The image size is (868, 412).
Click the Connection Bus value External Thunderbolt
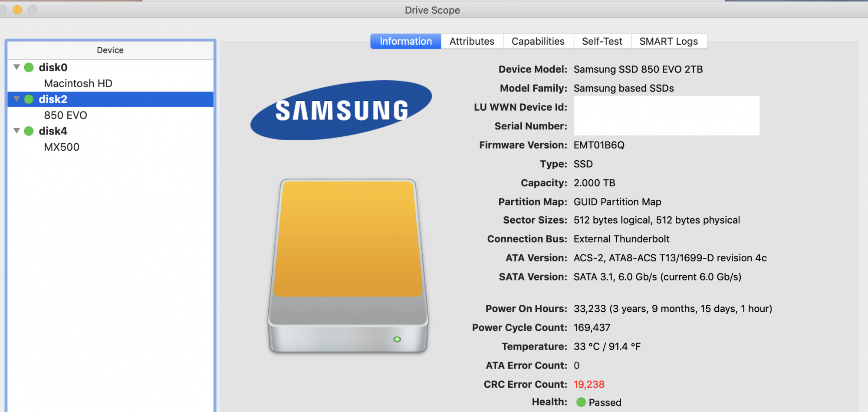click(x=621, y=239)
